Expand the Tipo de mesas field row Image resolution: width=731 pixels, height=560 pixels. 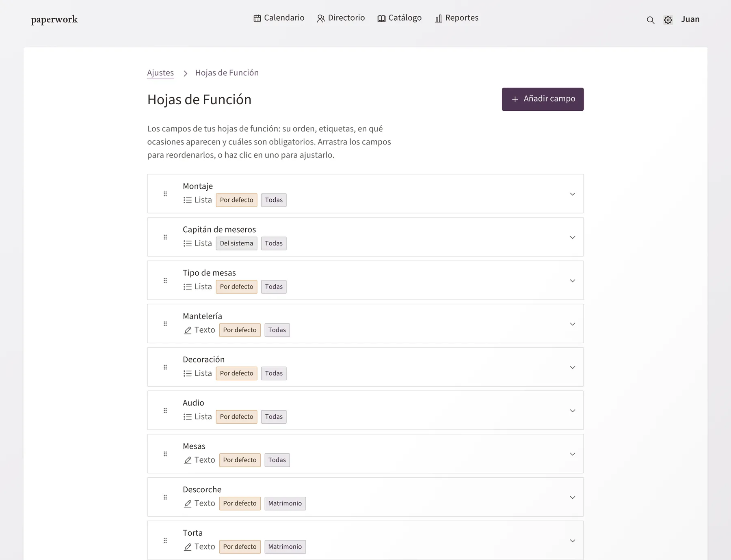click(573, 281)
